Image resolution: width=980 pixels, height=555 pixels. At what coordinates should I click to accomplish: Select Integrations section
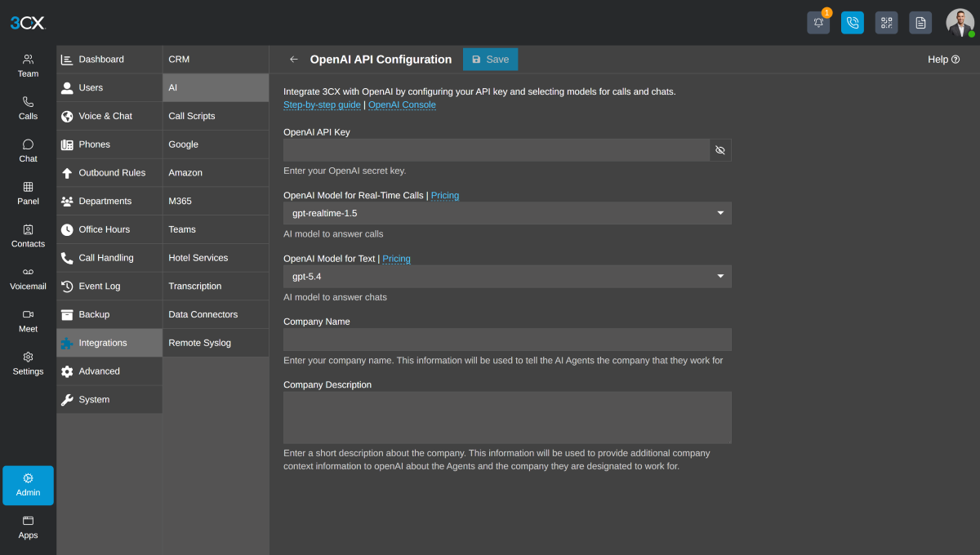tap(109, 343)
